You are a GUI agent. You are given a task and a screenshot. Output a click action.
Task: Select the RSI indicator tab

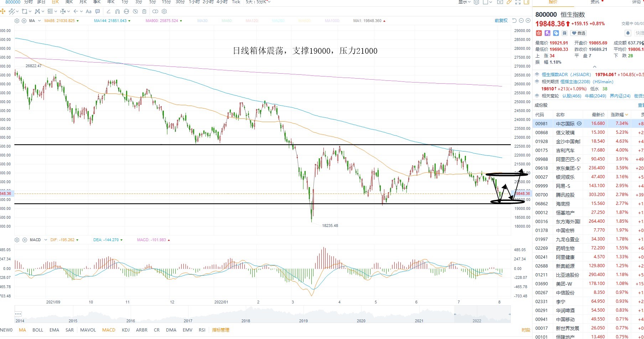pos(202,330)
